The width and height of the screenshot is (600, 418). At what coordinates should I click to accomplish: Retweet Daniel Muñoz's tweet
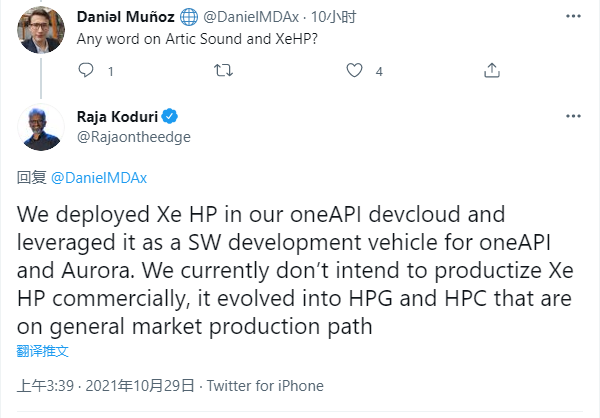[224, 70]
